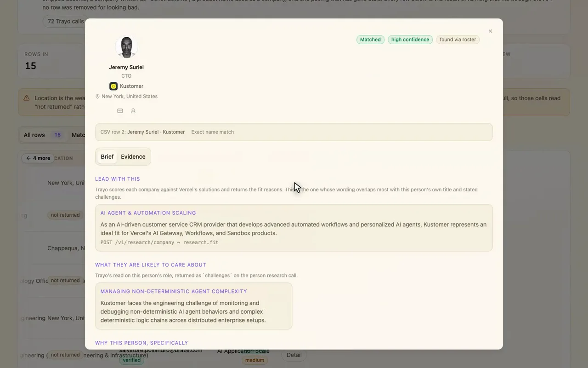Click the medium confidence badge in the bottom row
Image resolution: width=588 pixels, height=368 pixels.
[254, 360]
